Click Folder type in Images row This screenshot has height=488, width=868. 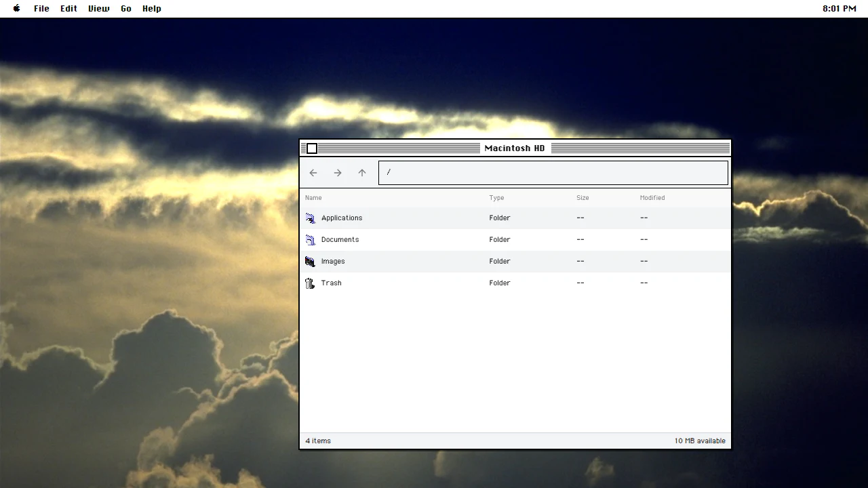coord(500,262)
